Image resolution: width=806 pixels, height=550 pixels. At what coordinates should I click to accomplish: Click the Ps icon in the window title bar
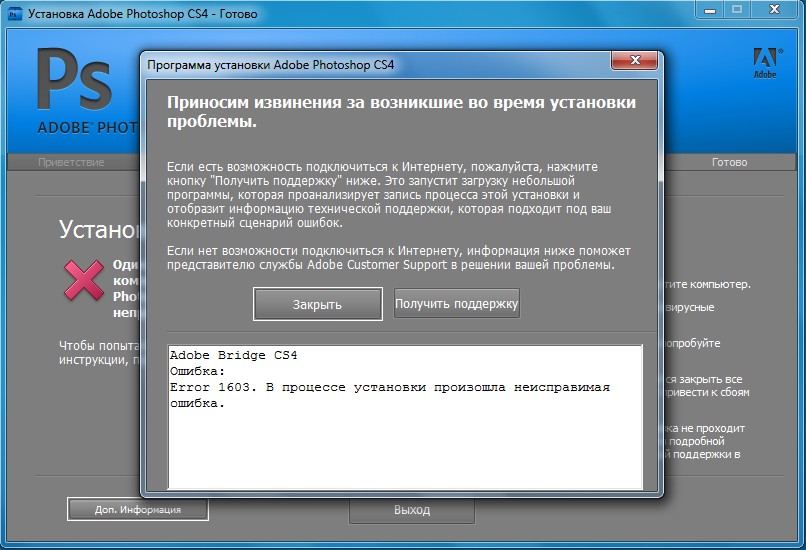point(15,13)
